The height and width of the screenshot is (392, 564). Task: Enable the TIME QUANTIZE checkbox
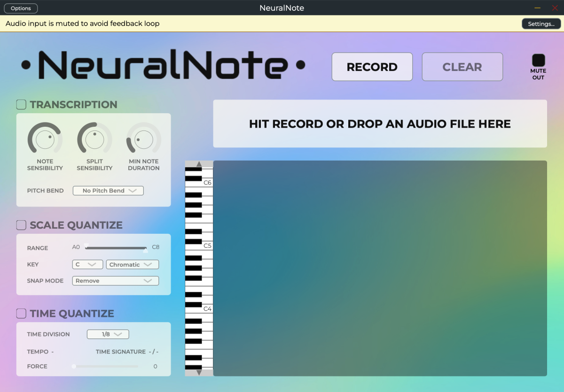[21, 313]
